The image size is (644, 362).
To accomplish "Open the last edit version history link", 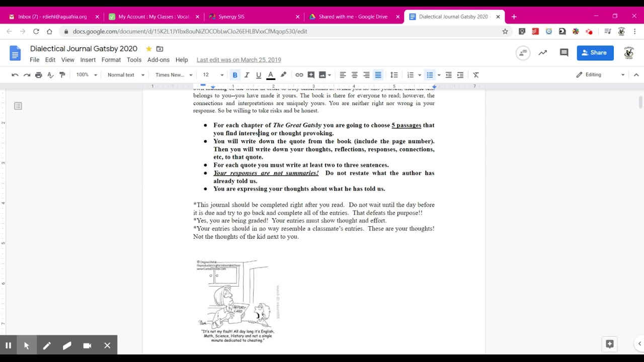I will [239, 60].
